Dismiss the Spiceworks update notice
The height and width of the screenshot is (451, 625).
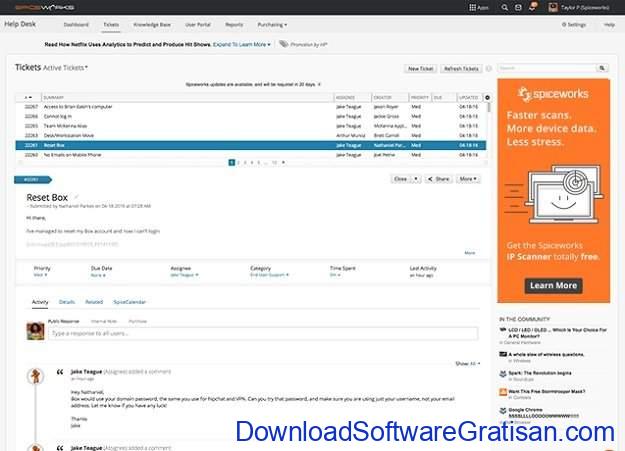(319, 85)
